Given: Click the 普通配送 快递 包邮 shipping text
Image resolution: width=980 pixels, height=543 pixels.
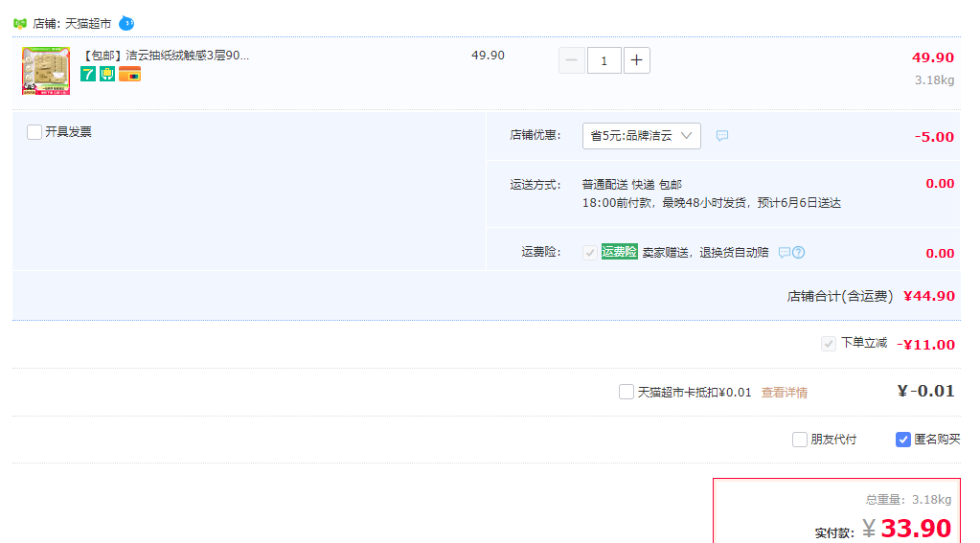Looking at the screenshot, I should 632,184.
